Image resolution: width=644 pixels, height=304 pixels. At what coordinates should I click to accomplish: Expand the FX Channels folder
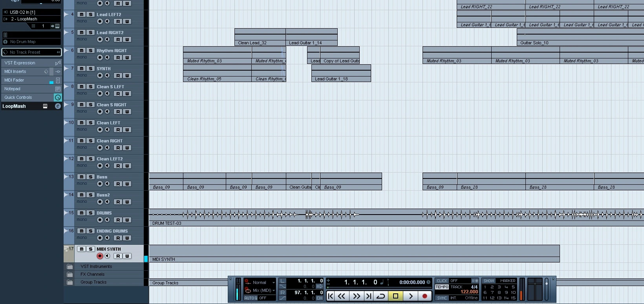70,274
